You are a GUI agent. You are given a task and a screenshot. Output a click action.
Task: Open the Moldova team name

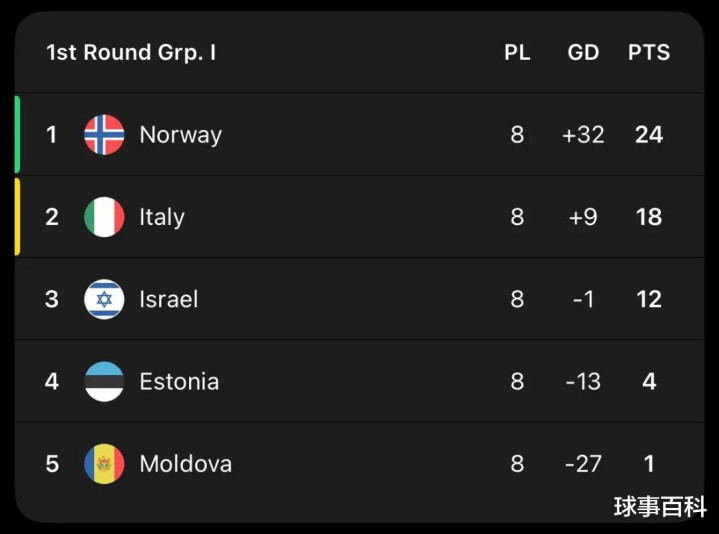click(x=185, y=464)
